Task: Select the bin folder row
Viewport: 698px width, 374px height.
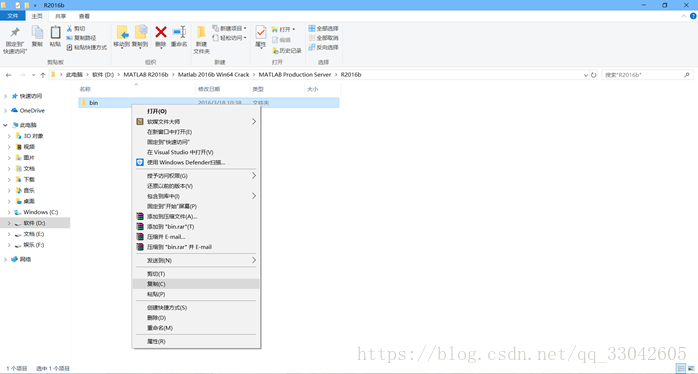Action: pos(209,103)
